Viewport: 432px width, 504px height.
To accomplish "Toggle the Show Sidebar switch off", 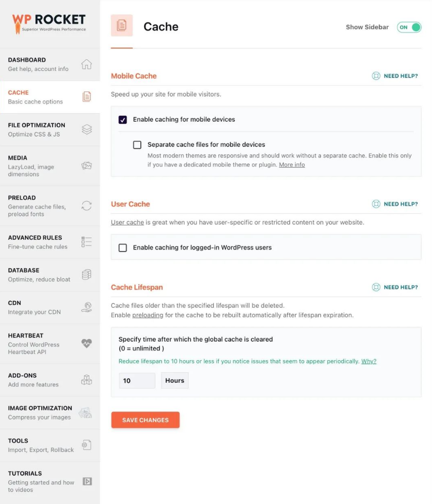I will [x=409, y=27].
